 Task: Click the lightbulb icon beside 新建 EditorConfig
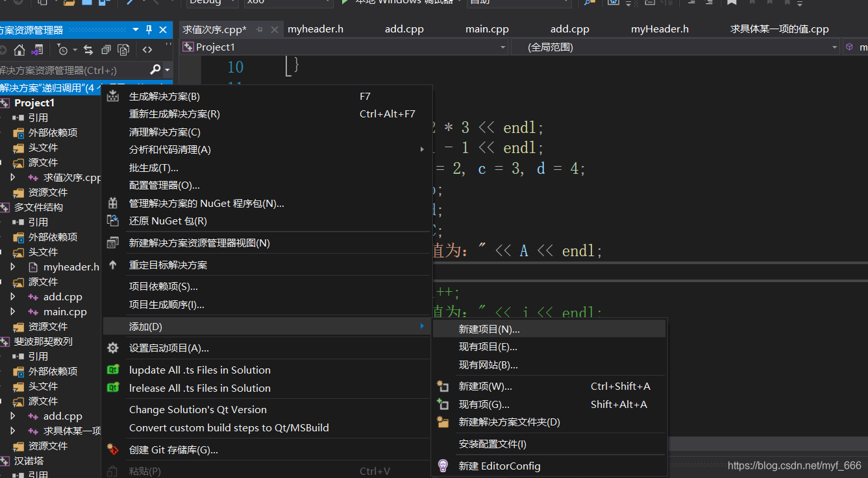(x=443, y=466)
